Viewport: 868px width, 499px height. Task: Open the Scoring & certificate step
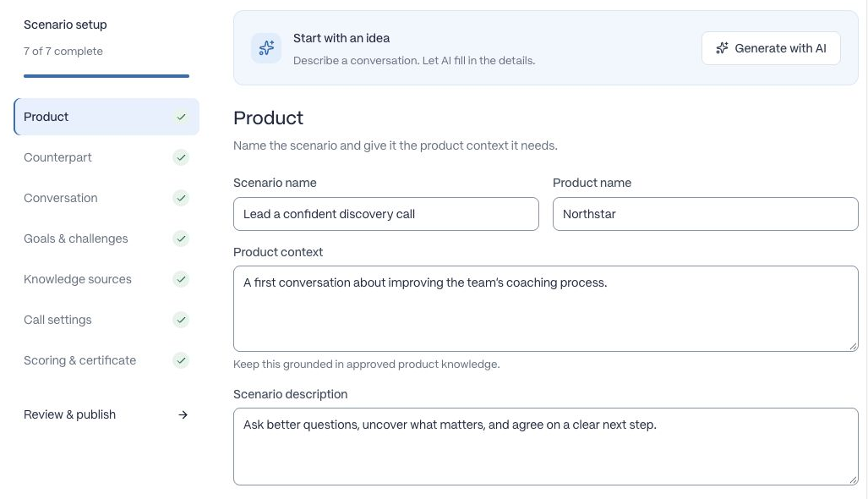(106, 360)
